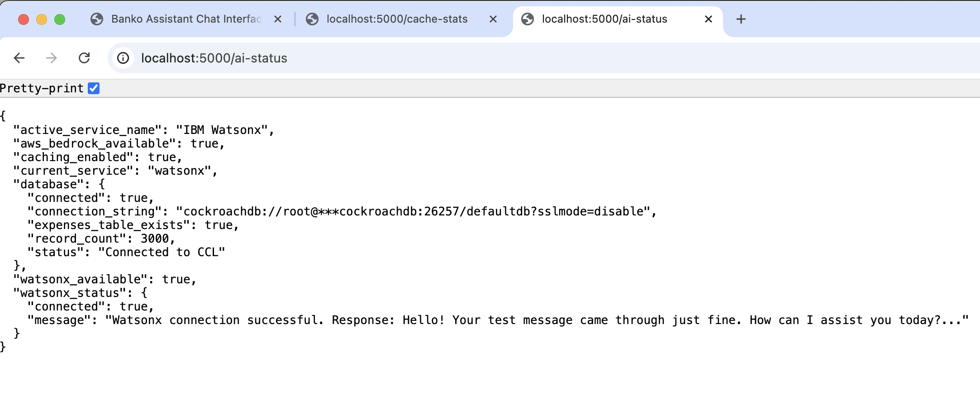Click the forward navigation arrow
The height and width of the screenshot is (401, 980).
tap(52, 58)
